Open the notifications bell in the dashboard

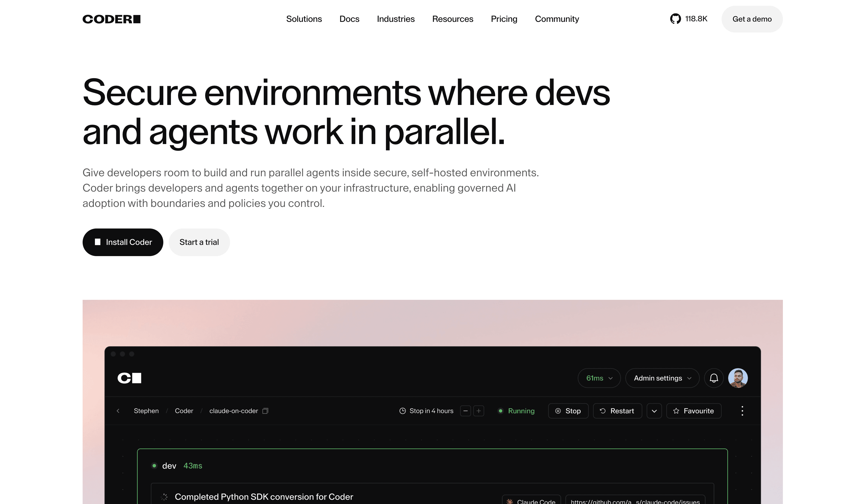point(714,378)
